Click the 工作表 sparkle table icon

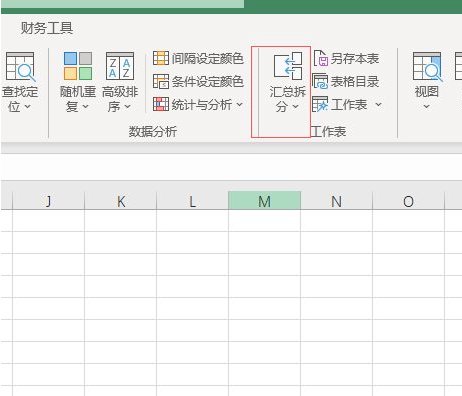pos(320,104)
